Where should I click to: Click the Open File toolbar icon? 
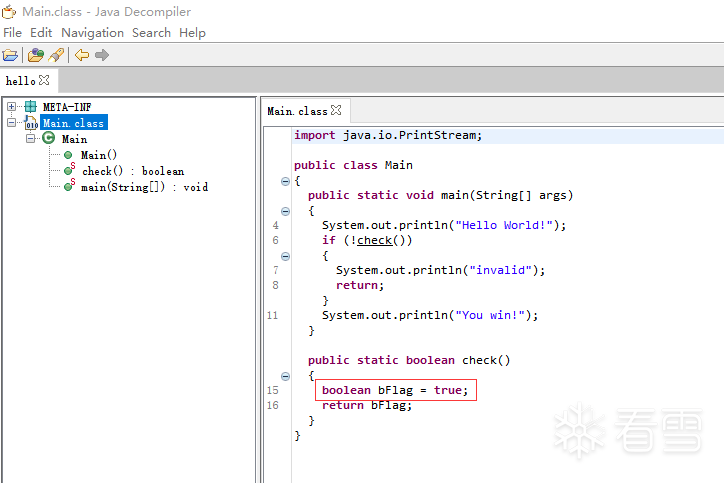coord(10,55)
